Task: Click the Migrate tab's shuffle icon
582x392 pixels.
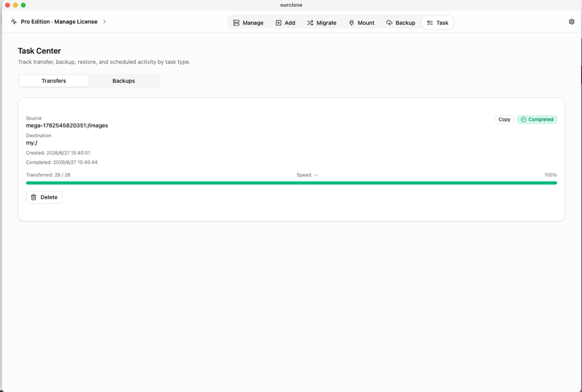Action: click(310, 23)
